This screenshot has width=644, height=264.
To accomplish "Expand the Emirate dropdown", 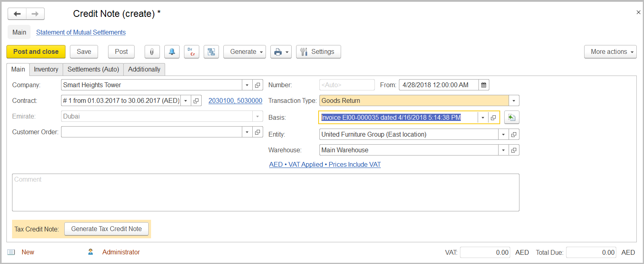I will tap(258, 116).
